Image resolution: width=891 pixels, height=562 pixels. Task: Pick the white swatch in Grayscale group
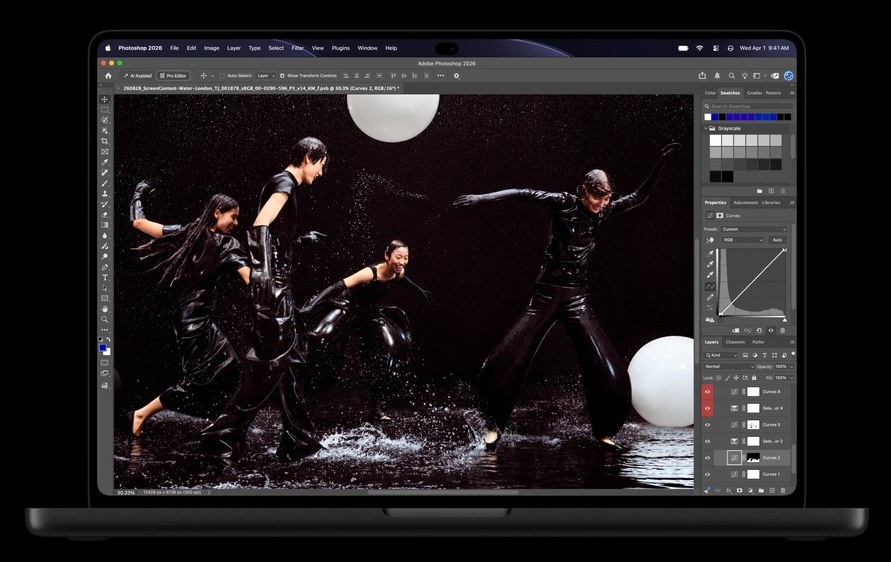715,140
